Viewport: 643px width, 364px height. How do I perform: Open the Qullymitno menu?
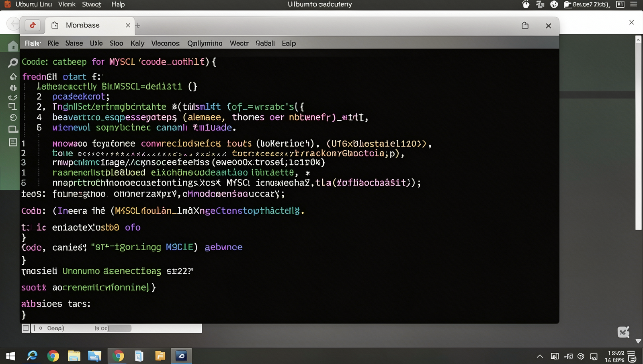(x=205, y=43)
